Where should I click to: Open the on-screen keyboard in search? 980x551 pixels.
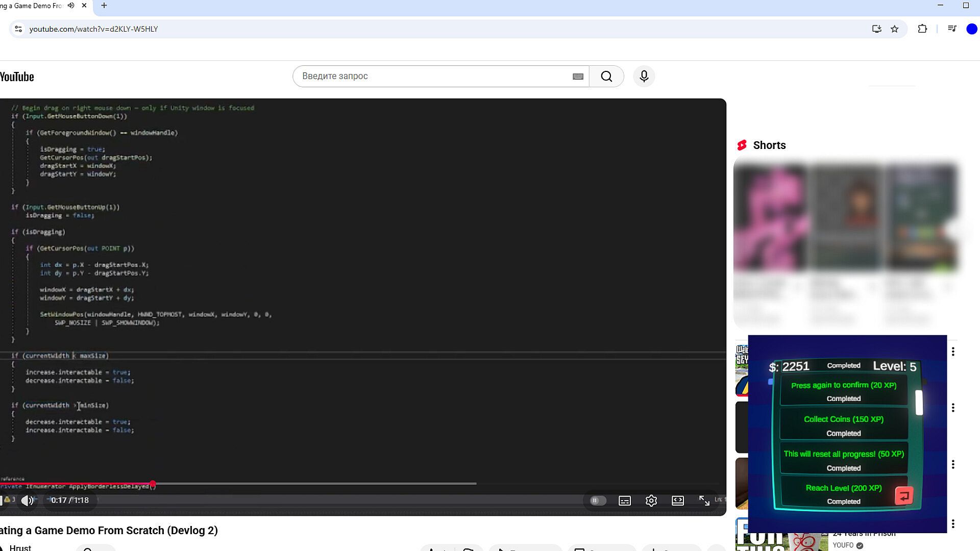578,77
